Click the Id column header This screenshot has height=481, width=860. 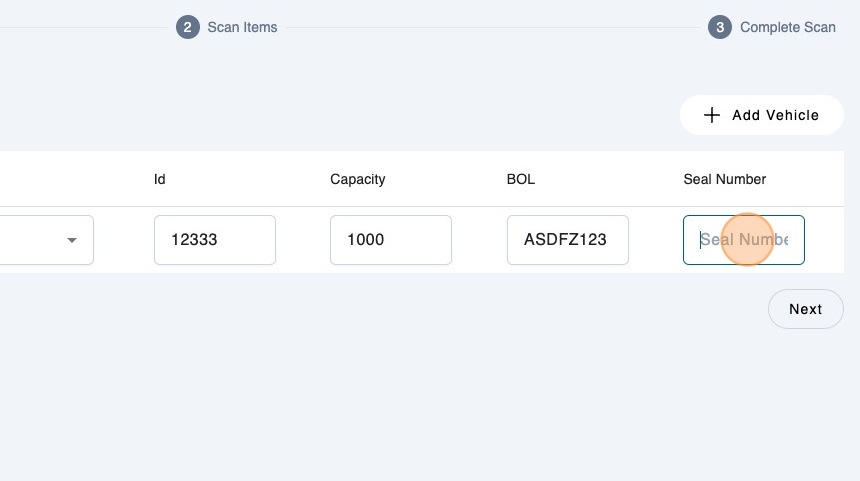pos(159,179)
